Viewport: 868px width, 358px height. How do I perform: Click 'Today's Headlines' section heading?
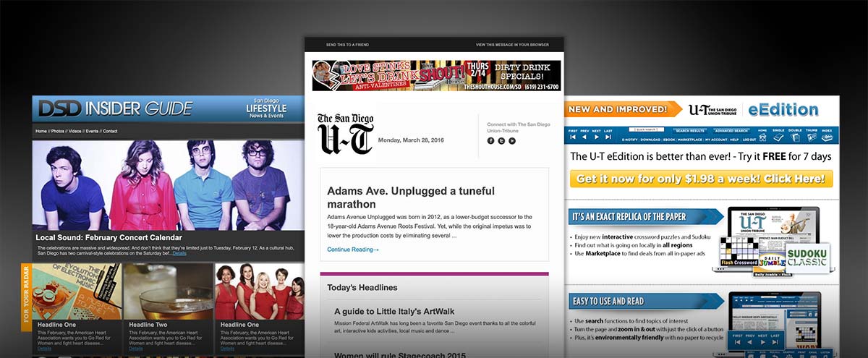[x=362, y=287]
